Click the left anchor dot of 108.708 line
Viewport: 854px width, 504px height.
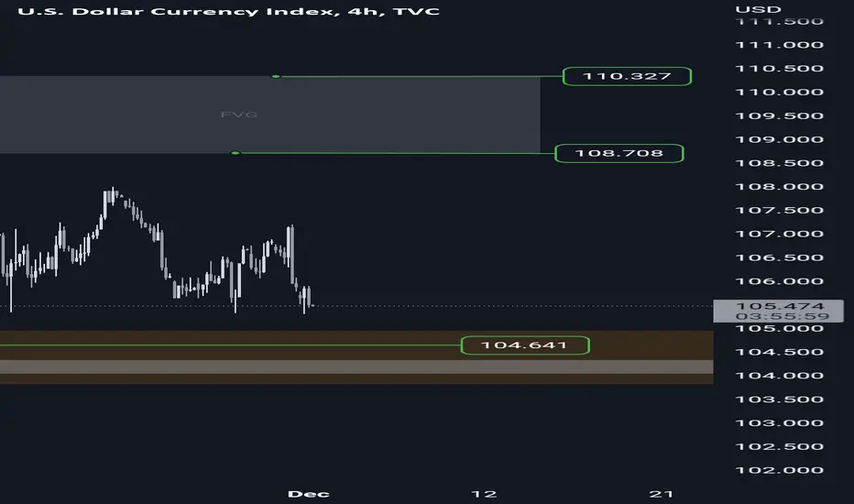(235, 153)
